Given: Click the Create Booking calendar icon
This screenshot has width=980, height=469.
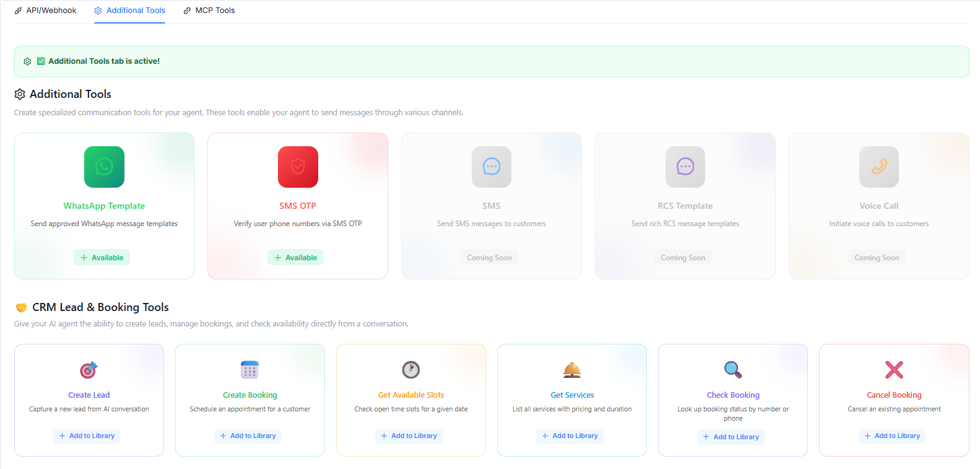Looking at the screenshot, I should pos(250,370).
